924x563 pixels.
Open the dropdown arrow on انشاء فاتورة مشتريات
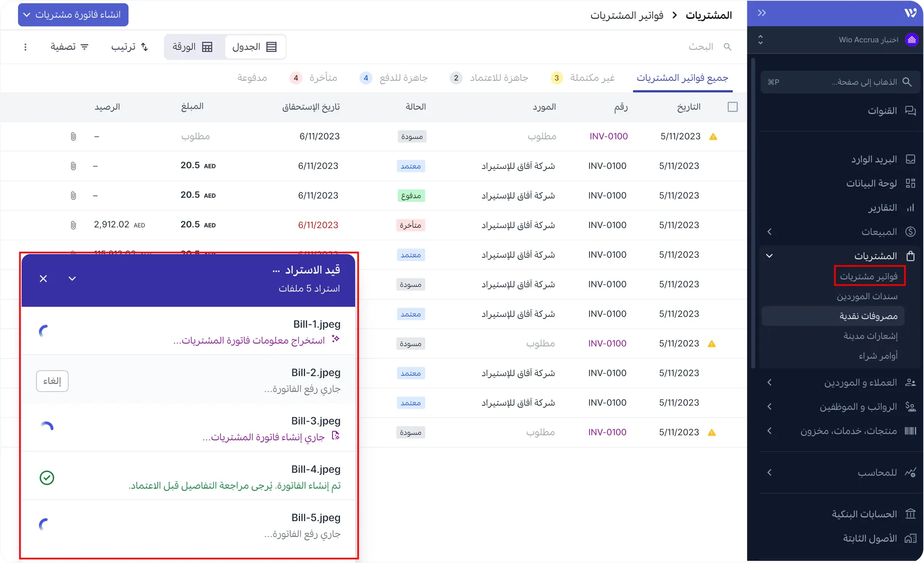(26, 14)
